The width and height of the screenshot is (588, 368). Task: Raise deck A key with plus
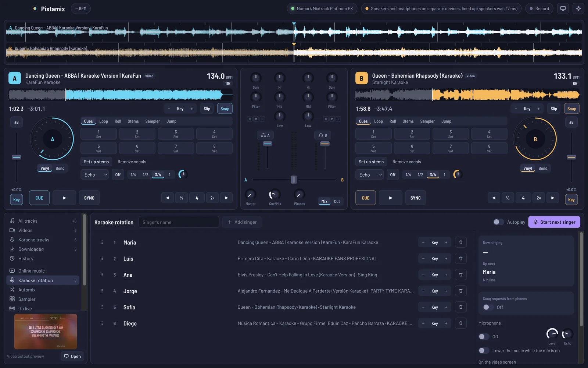point(191,109)
